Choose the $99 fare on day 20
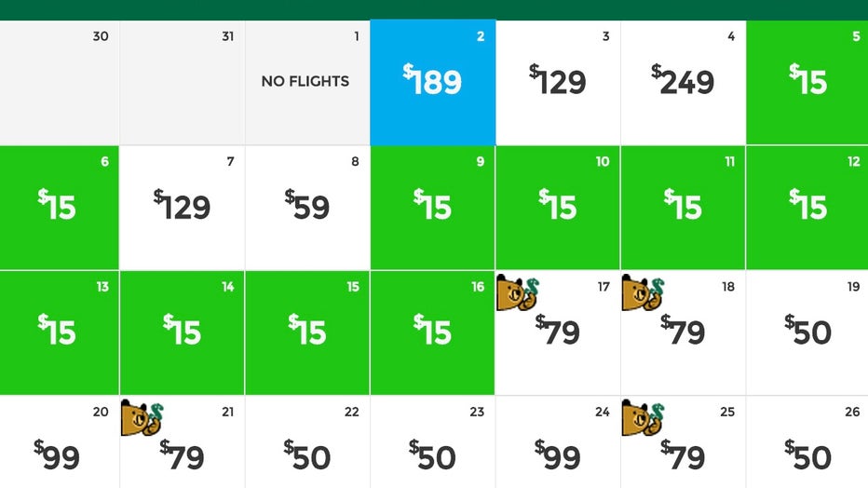 [60, 442]
